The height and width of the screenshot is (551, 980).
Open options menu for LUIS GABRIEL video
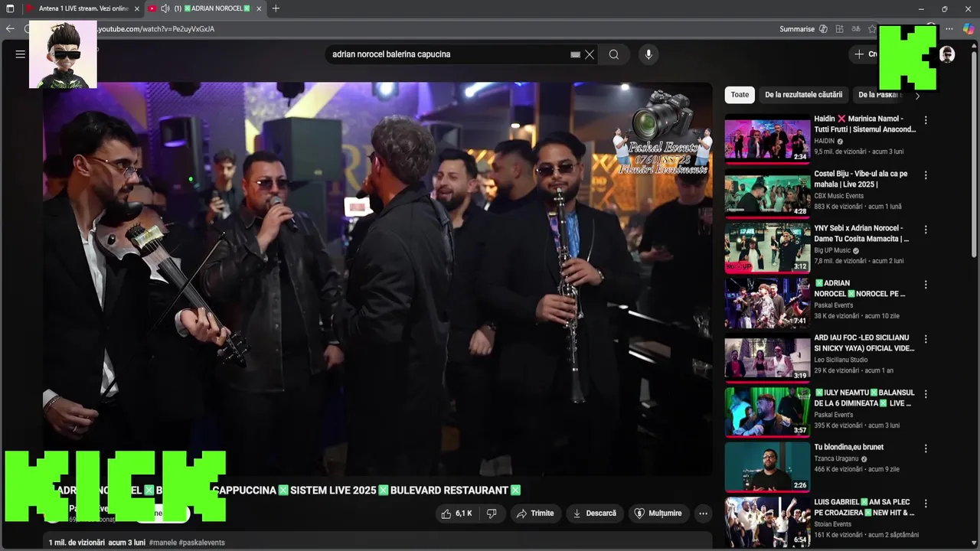(926, 504)
